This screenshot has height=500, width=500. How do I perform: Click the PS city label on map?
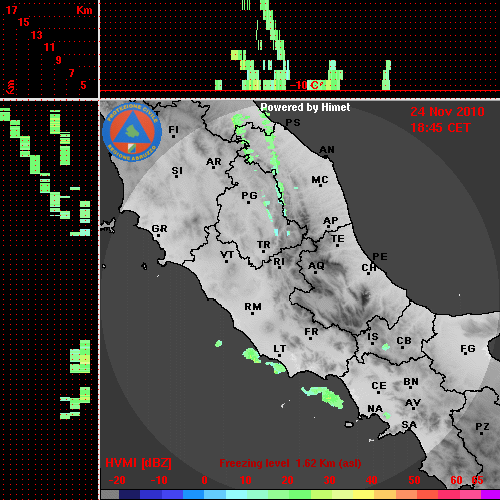coord(293,123)
